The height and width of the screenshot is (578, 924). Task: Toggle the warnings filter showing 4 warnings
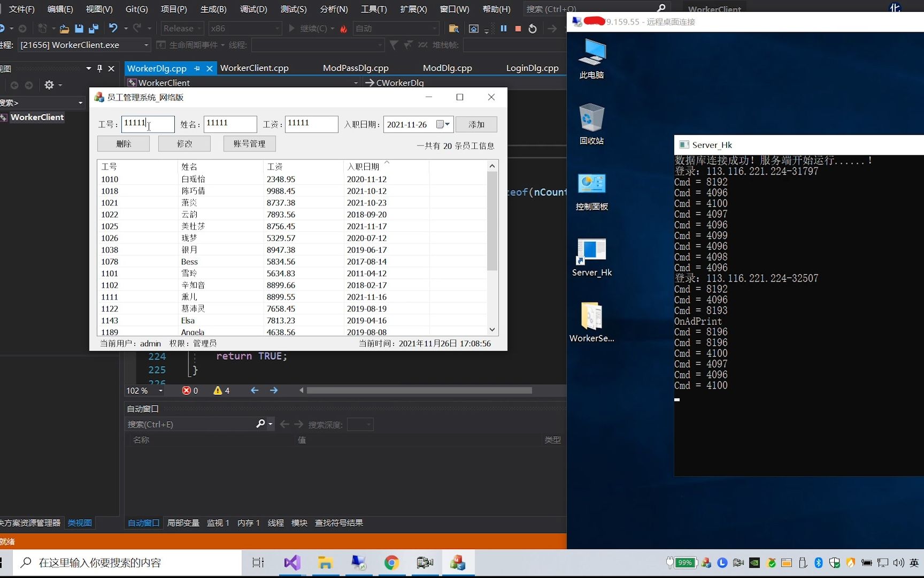[219, 390]
